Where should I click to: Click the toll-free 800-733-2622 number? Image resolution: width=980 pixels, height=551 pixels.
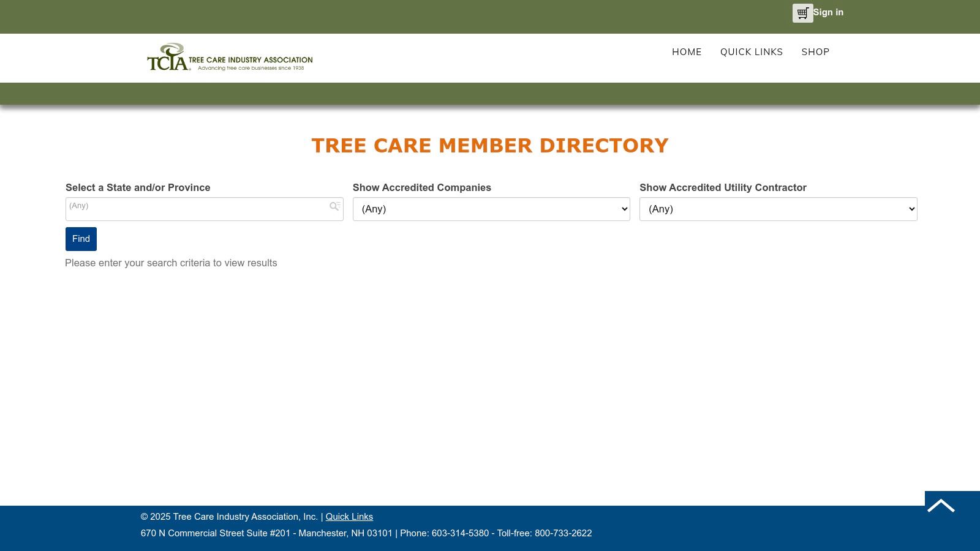[563, 533]
